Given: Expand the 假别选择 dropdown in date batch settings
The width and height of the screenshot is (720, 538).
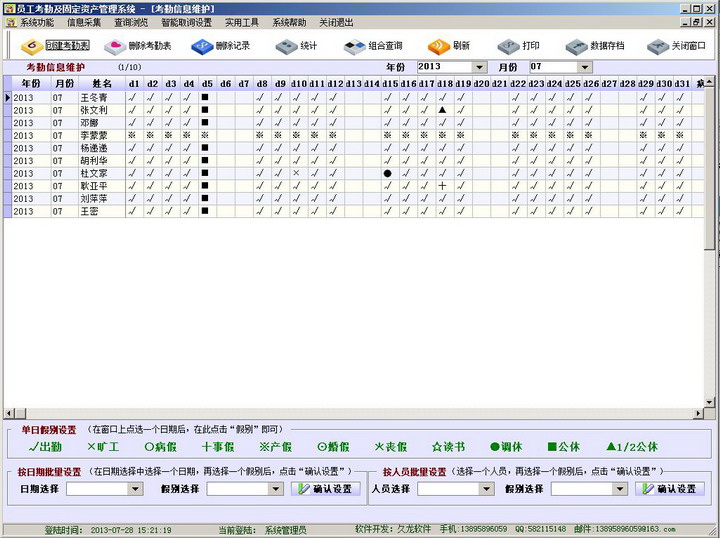Looking at the screenshot, I should pyautogui.click(x=276, y=489).
